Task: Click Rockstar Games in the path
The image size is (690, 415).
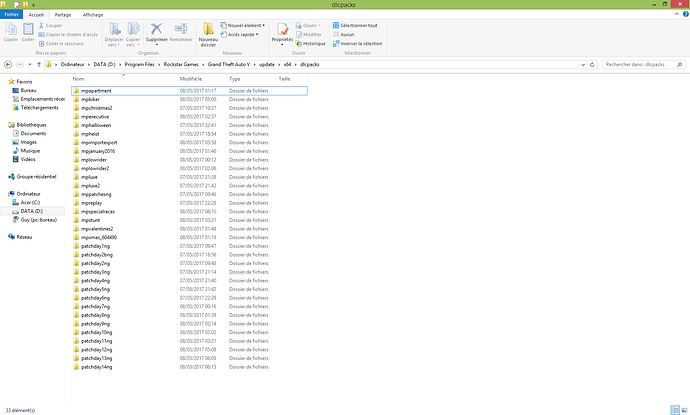Action: pyautogui.click(x=181, y=65)
